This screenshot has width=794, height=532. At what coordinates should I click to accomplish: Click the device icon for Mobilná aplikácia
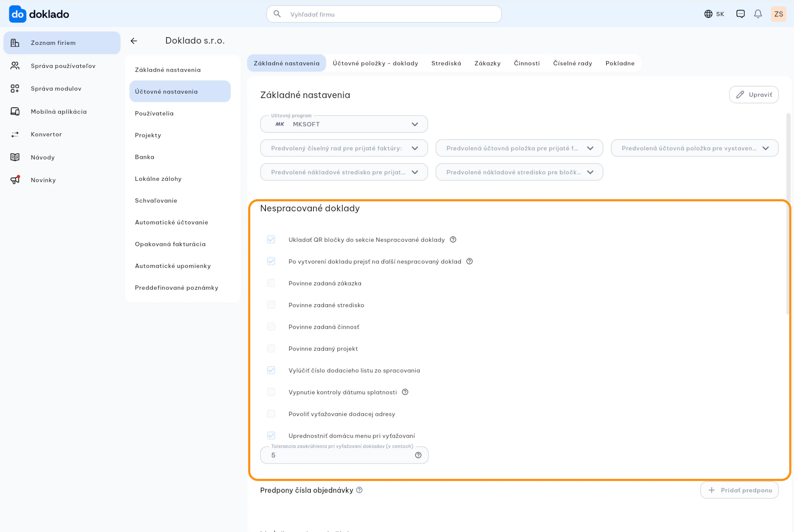click(15, 111)
